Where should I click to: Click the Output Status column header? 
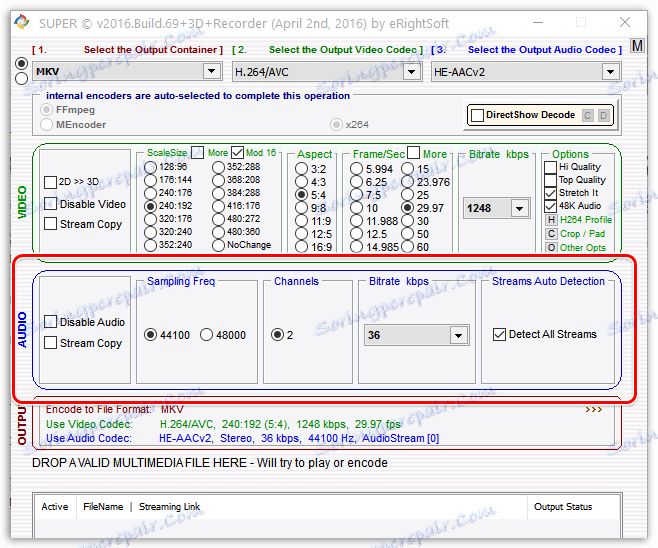(x=564, y=507)
